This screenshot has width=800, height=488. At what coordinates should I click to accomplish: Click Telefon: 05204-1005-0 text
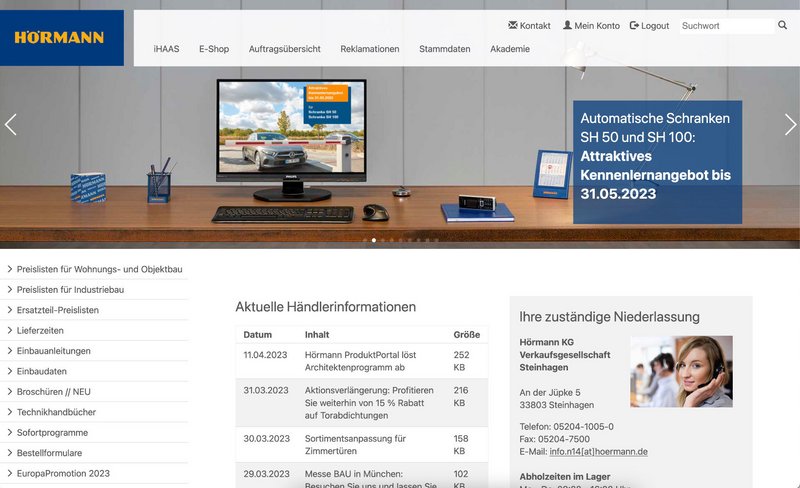coord(566,426)
